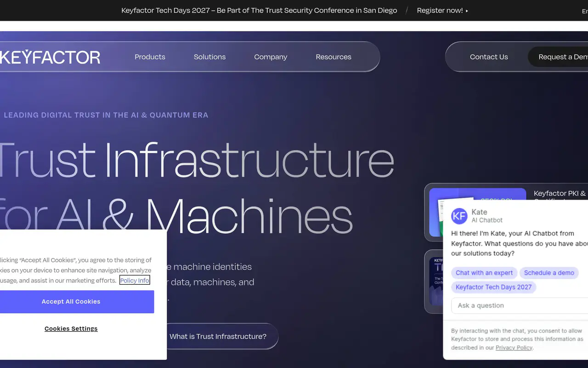Click Register now in the top banner
The width and height of the screenshot is (588, 368).
click(442, 10)
